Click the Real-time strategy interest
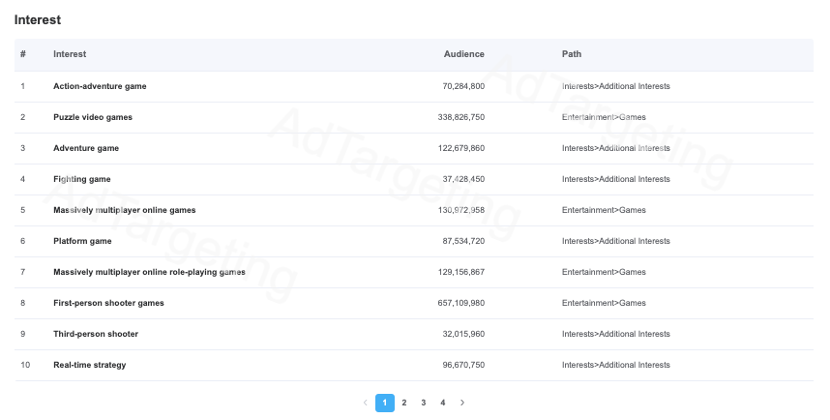Viewport: 830px width, 420px height. point(89,365)
